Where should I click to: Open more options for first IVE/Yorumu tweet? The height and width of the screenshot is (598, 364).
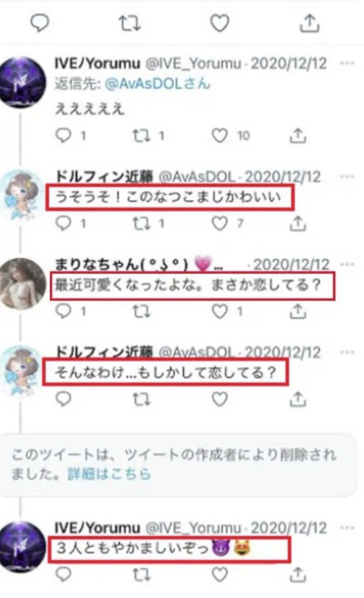click(x=347, y=63)
